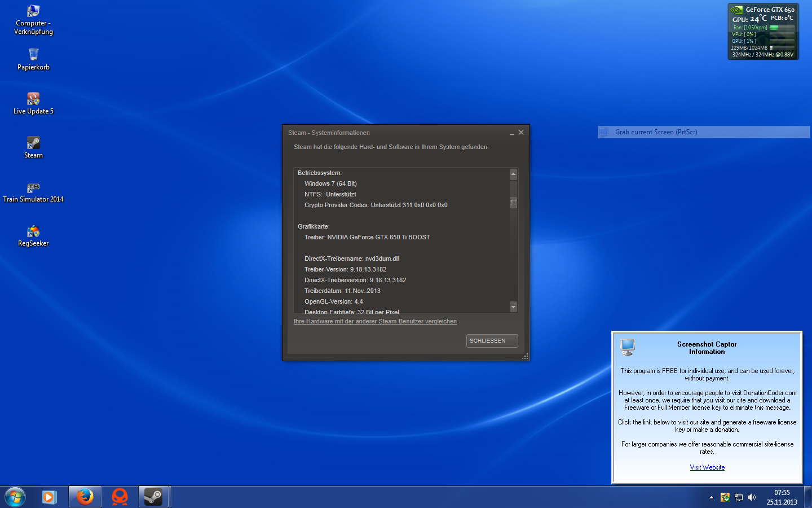Click 'Windows 7 (64 Bit)' text line
Screen dimensions: 812x508
point(330,184)
